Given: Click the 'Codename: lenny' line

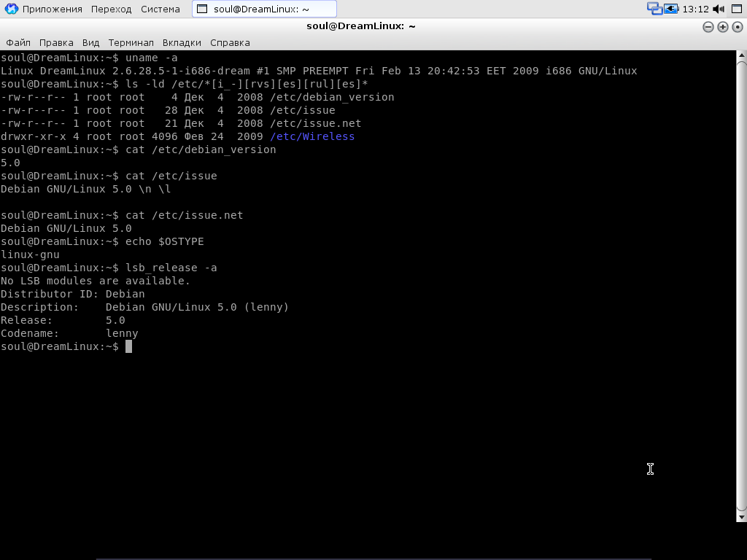Looking at the screenshot, I should pyautogui.click(x=69, y=333).
